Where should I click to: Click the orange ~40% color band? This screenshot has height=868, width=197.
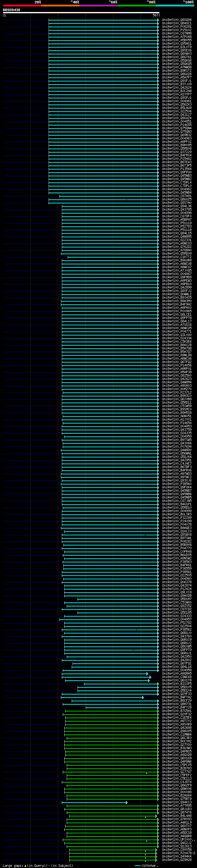click(x=60, y=6)
